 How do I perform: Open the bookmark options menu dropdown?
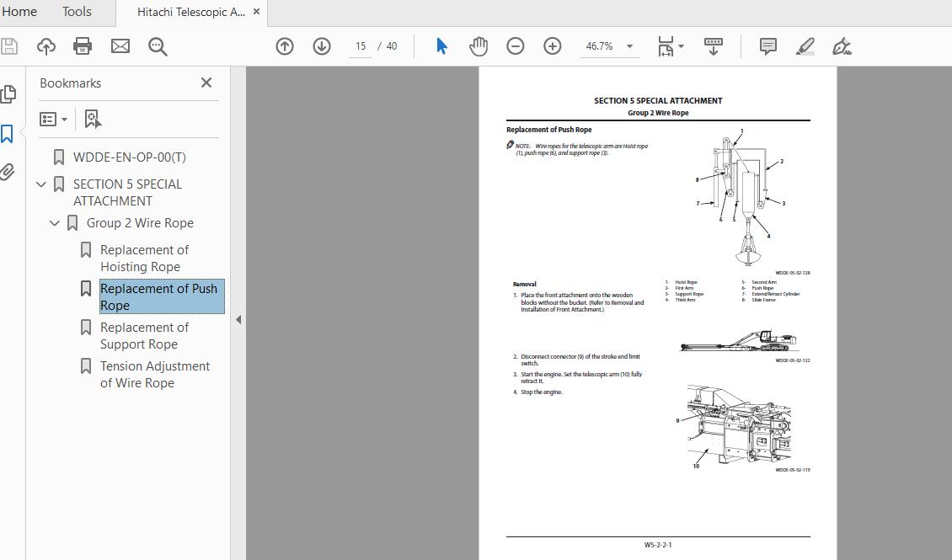(x=53, y=119)
